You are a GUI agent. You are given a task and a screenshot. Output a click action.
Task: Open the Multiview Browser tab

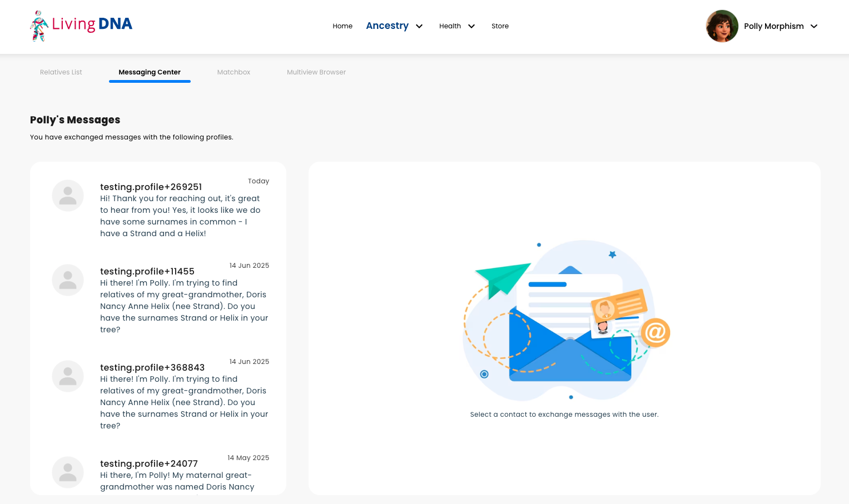[x=316, y=72]
